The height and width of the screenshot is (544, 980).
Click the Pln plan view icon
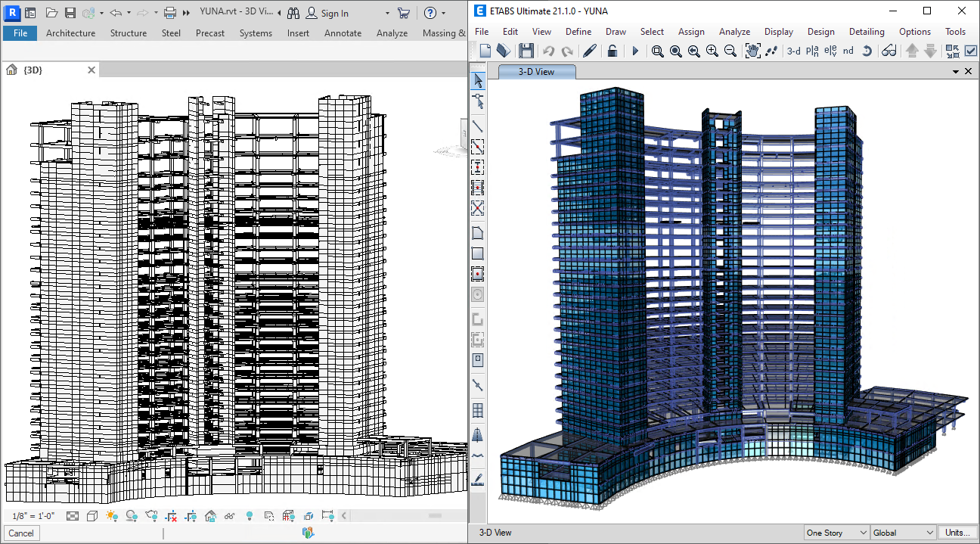(x=811, y=51)
